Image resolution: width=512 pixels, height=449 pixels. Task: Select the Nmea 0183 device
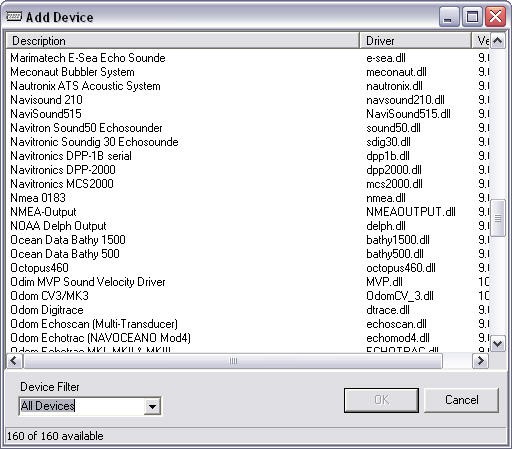38,198
